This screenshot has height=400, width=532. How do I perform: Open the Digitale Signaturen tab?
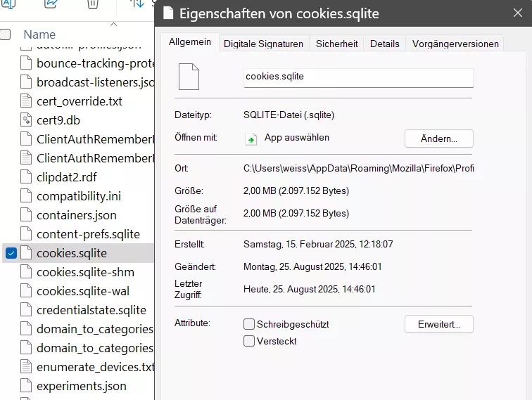tap(263, 44)
